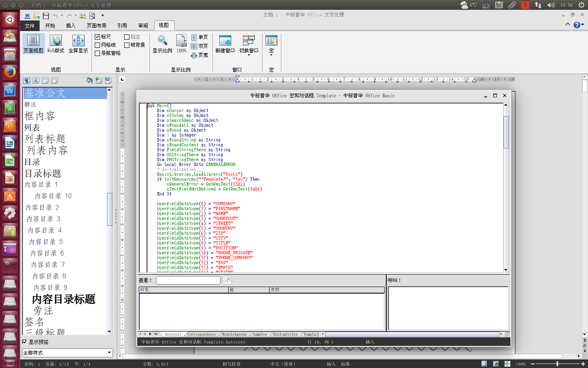
Task: Open a new window (新建窗口)
Action: (225, 44)
